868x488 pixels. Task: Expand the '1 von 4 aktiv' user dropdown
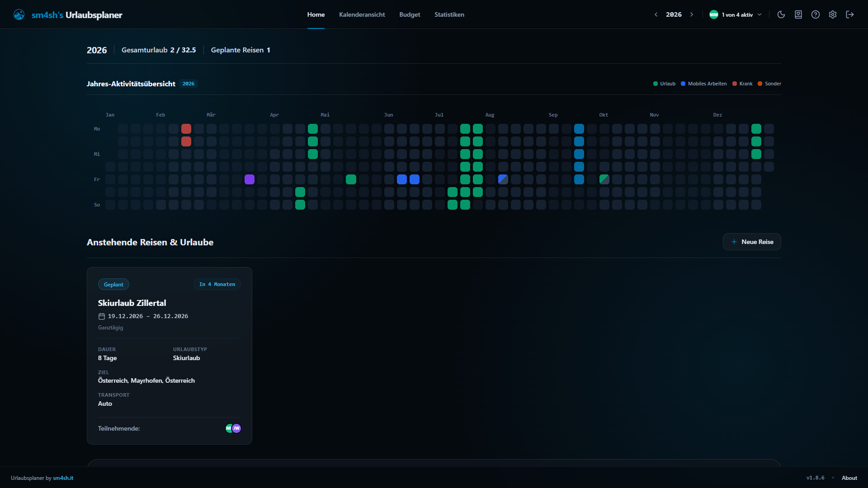tap(736, 14)
